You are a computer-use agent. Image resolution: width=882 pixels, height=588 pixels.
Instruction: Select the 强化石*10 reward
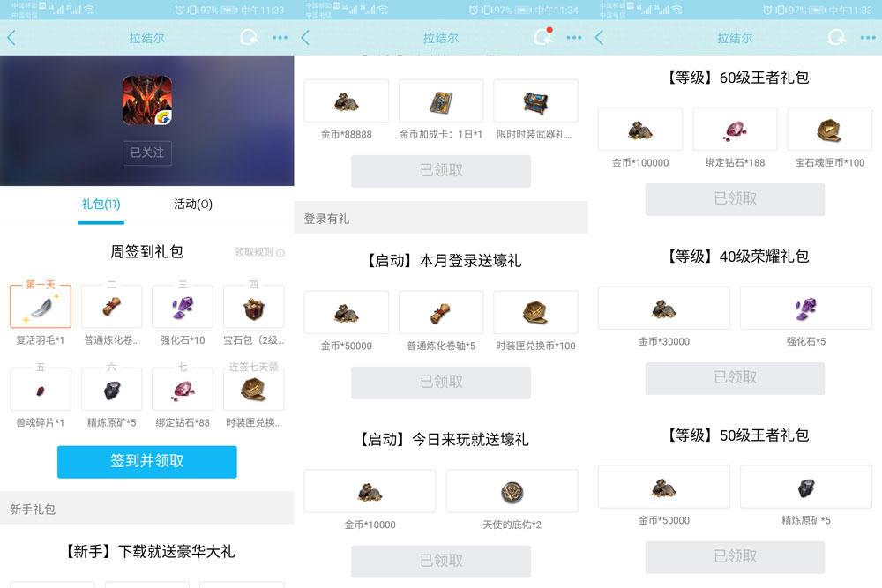[183, 307]
